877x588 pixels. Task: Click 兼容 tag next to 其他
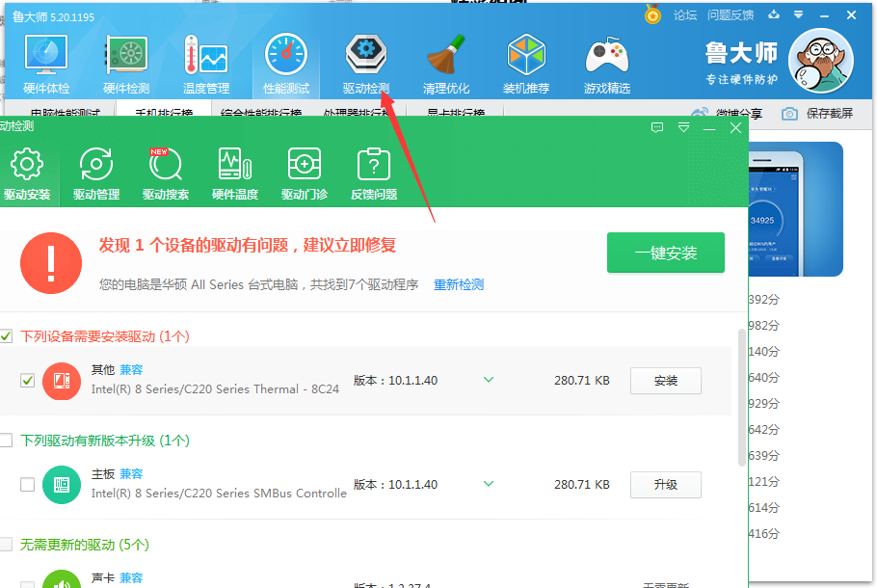tap(131, 370)
